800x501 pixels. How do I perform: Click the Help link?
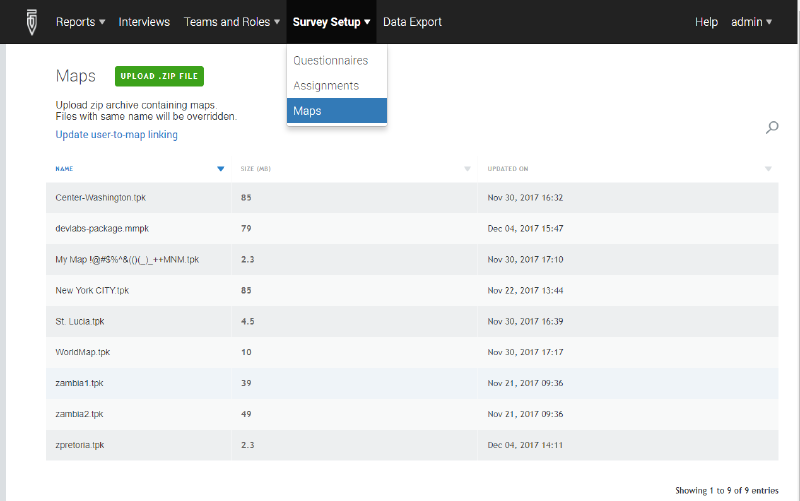[706, 22]
